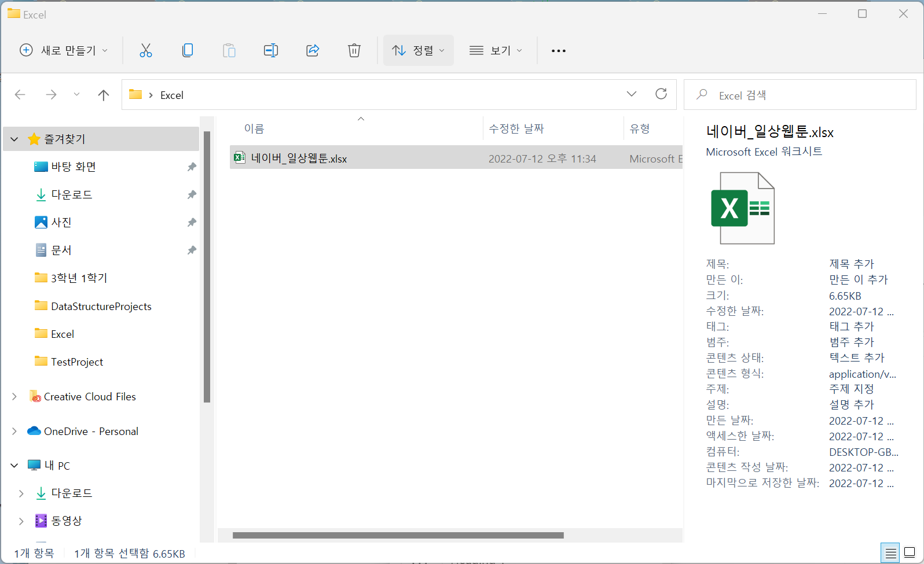Click Excel in the address breadcrumb
This screenshot has height=564, width=924.
pyautogui.click(x=172, y=95)
